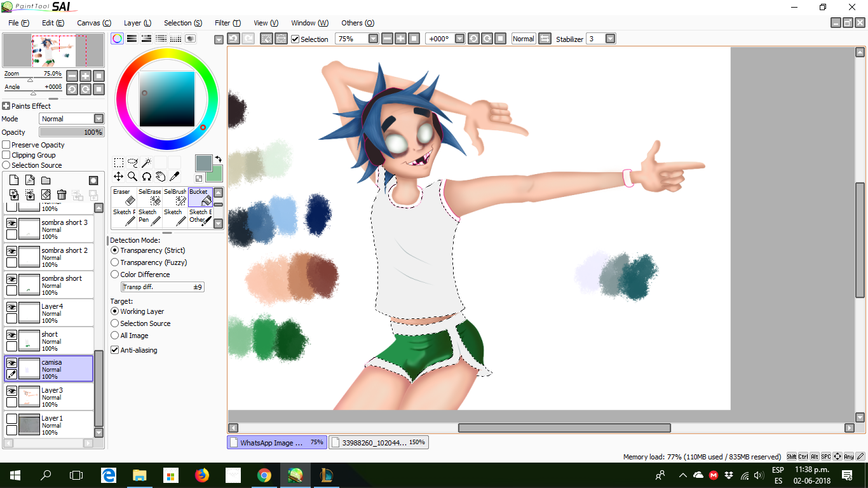This screenshot has height=488, width=868.
Task: Show the scratchpad panel
Action: [x=190, y=39]
